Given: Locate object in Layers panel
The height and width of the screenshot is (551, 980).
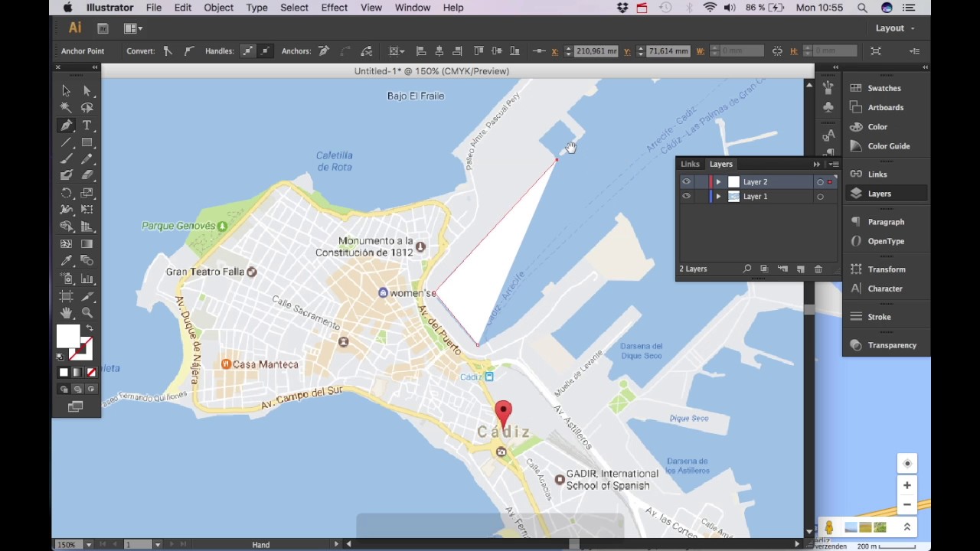Looking at the screenshot, I should (747, 269).
